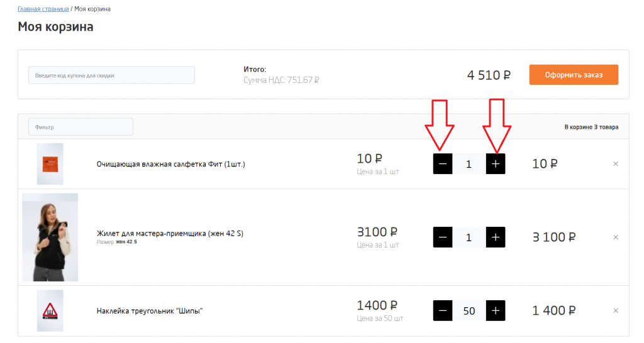
Task: Open Очищающая влажная салфетка Фит product name
Action: tap(170, 164)
